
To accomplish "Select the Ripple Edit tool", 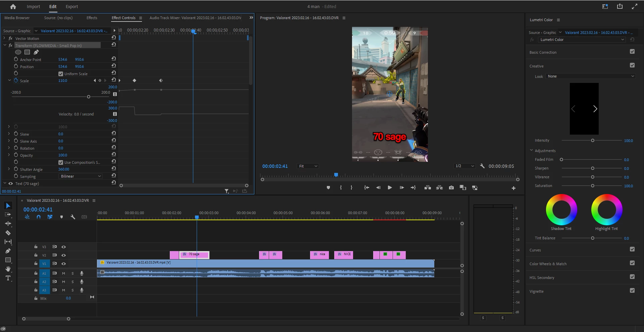I will pos(8,224).
